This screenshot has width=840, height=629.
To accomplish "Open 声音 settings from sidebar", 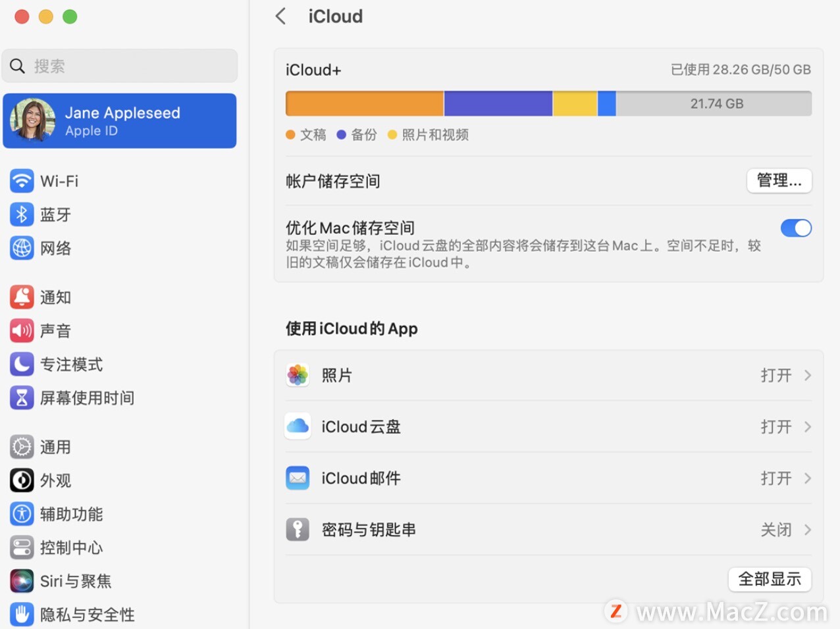I will click(x=119, y=331).
